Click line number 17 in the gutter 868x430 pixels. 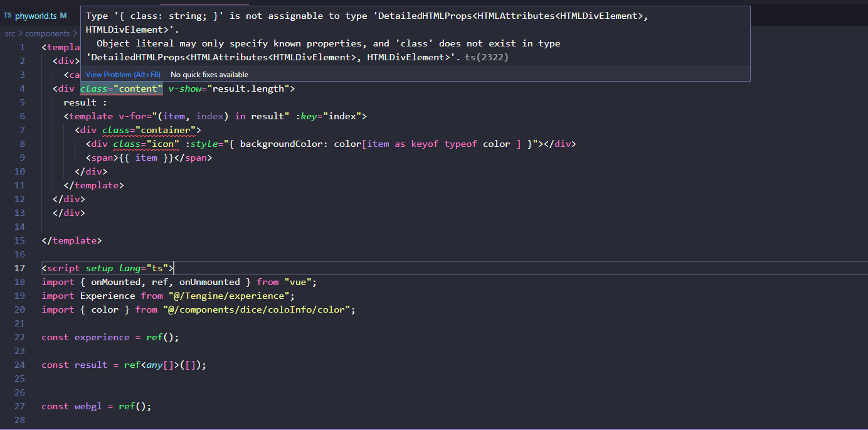[19, 267]
